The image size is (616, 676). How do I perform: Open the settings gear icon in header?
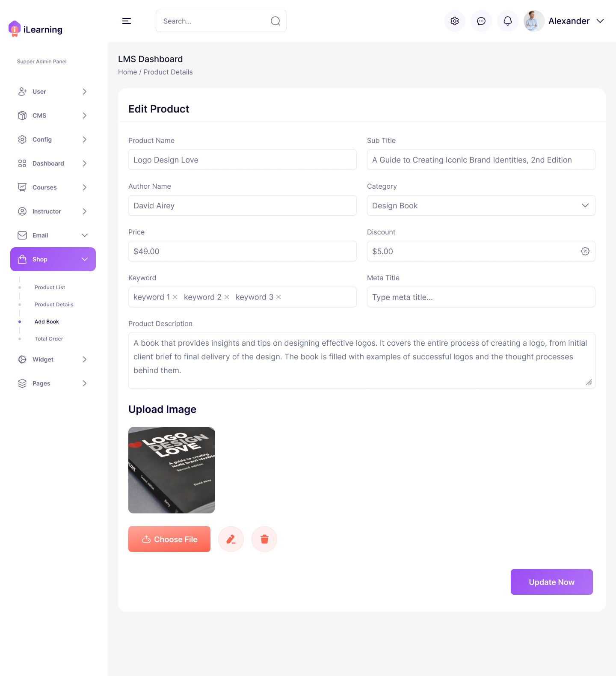455,21
